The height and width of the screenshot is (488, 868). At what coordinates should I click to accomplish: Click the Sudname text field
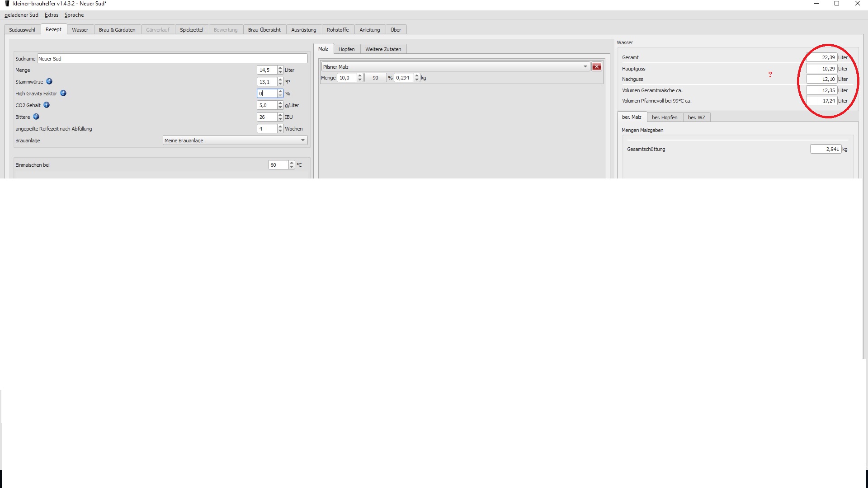pos(172,59)
